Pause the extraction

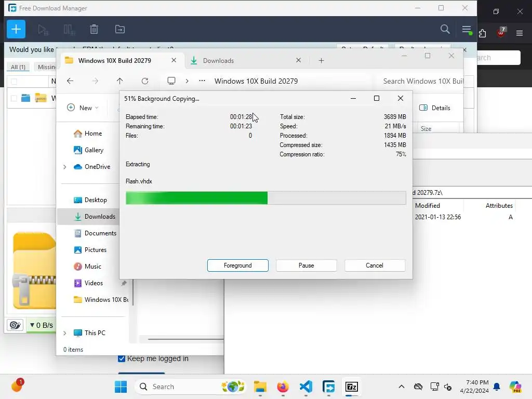point(307,265)
